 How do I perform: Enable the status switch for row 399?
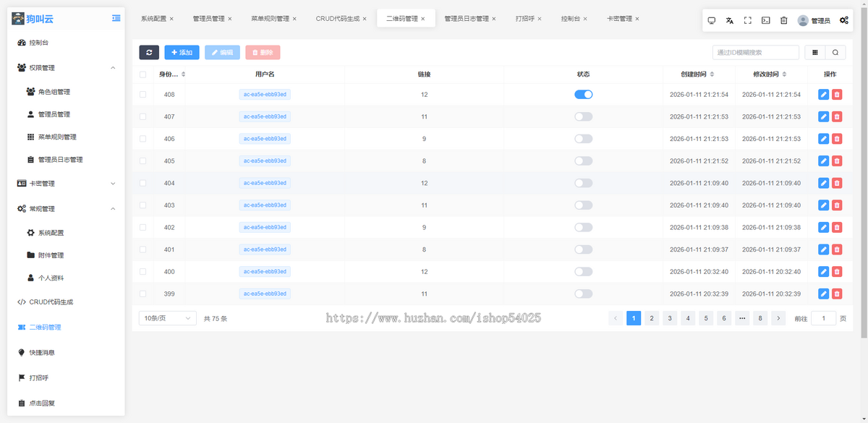(584, 294)
